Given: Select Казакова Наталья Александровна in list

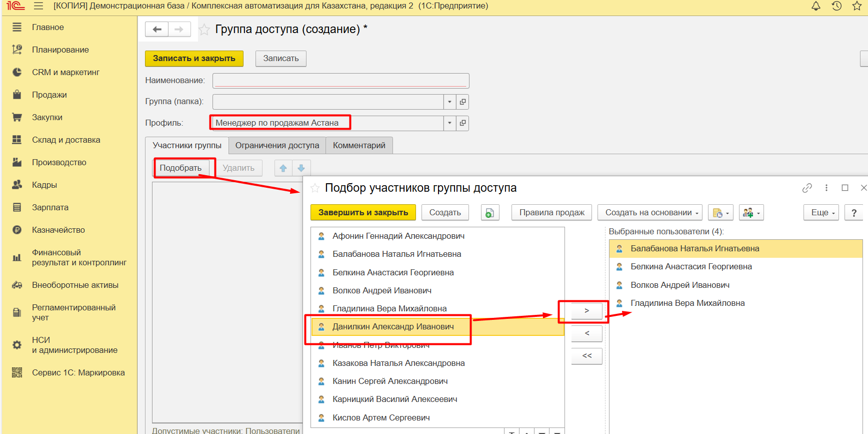Looking at the screenshot, I should [398, 363].
